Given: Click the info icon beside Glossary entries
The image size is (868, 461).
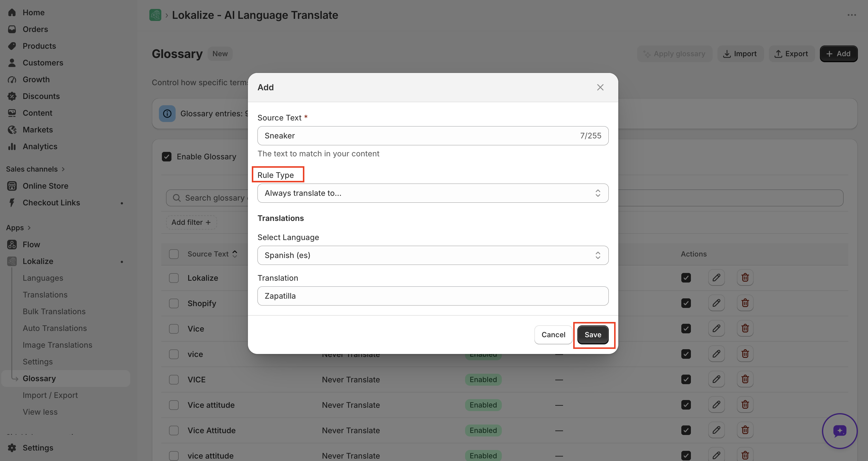Looking at the screenshot, I should (167, 114).
